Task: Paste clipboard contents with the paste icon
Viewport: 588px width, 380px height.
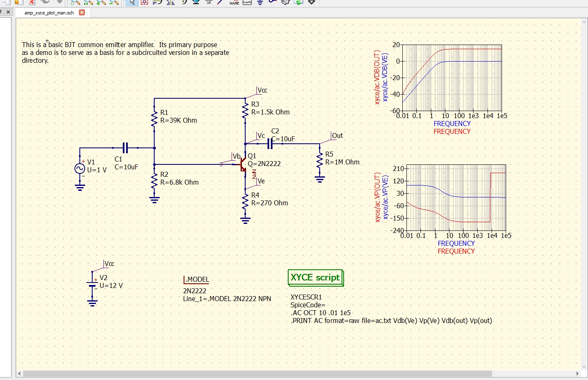Action: [19, 3]
